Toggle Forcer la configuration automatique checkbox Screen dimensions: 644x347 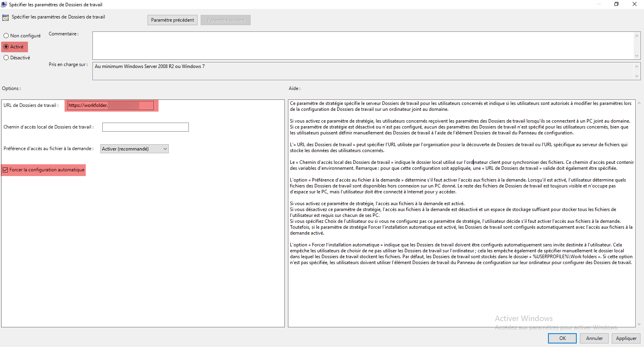[6, 170]
